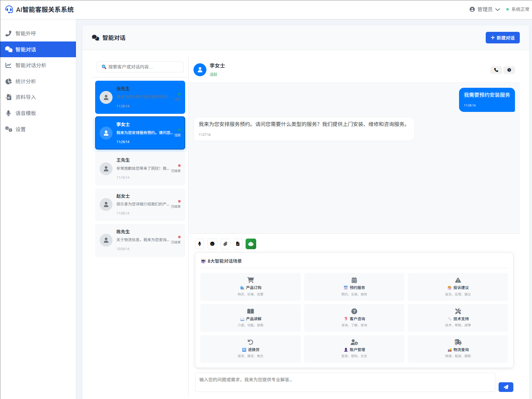Click the phone icon beside 智能外呼
Screen dimensions: 532x399
coord(8,33)
